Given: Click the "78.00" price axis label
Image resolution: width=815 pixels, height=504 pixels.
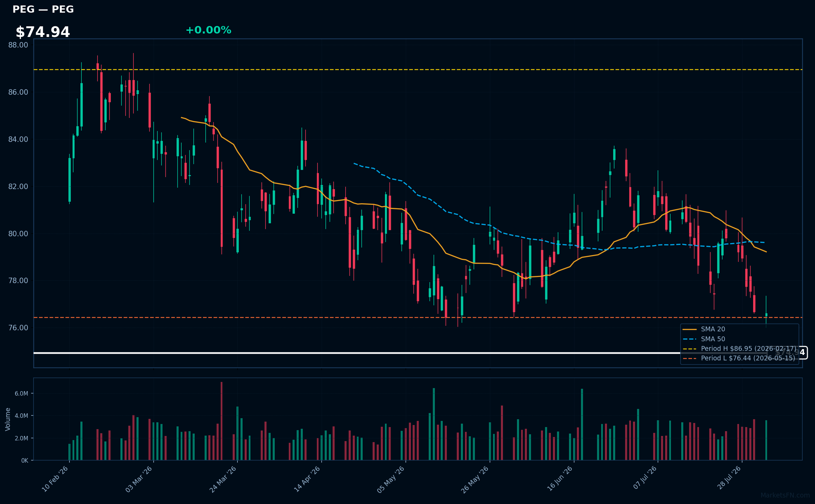Looking at the screenshot, I should (x=18, y=281).
